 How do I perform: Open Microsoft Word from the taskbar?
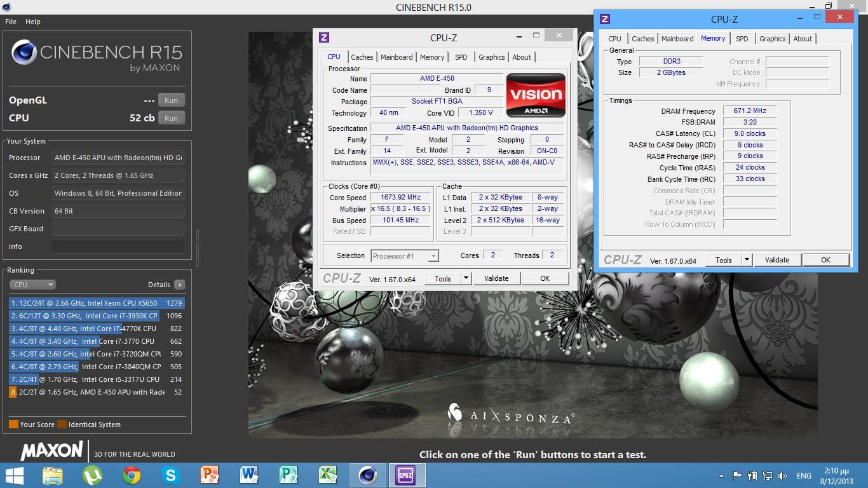coord(249,475)
